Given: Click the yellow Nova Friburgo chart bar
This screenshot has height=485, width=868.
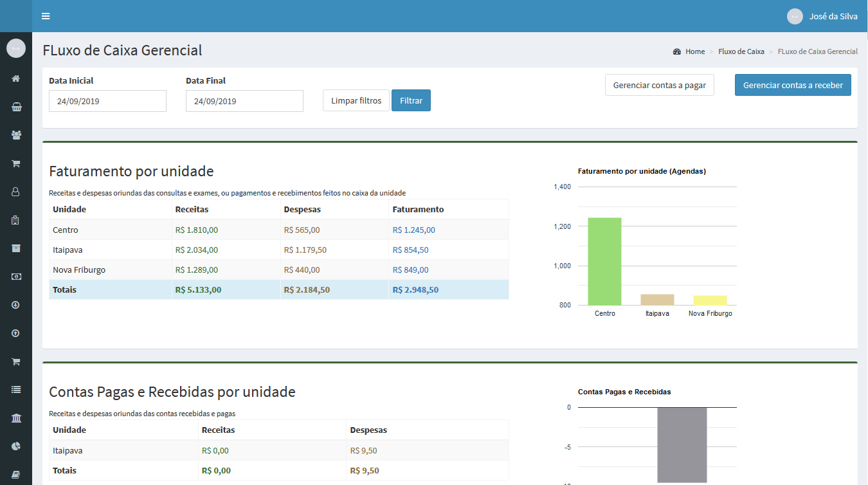Looking at the screenshot, I should point(710,300).
